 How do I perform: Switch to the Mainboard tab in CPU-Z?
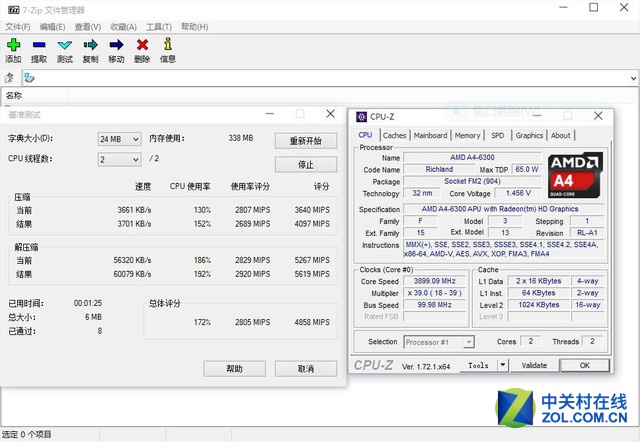click(x=430, y=135)
